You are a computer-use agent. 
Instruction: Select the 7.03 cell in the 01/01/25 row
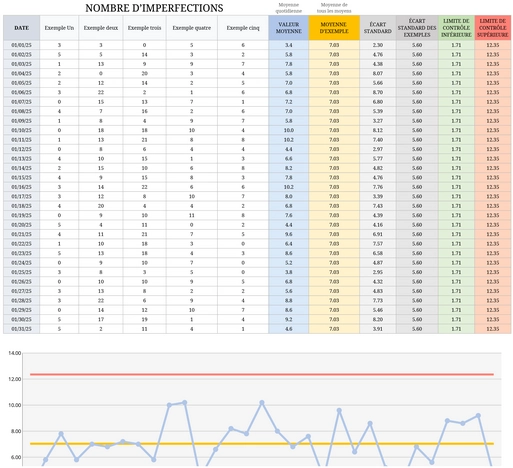point(334,45)
